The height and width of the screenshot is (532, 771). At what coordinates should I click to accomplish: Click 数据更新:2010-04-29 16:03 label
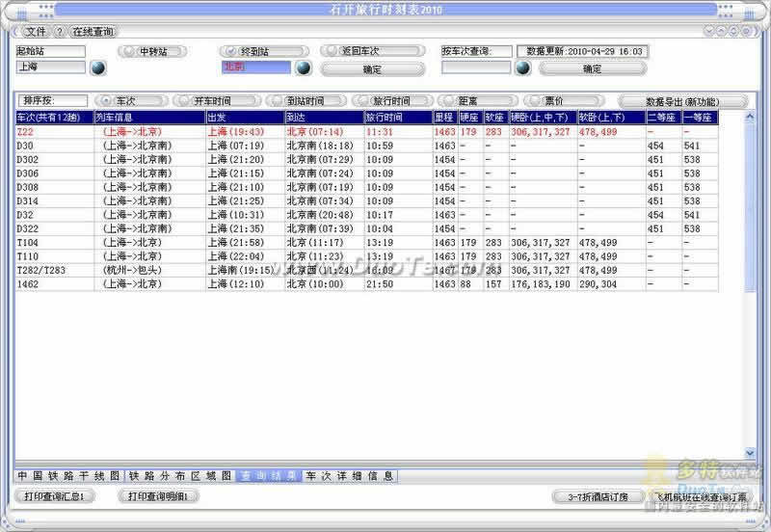click(583, 51)
